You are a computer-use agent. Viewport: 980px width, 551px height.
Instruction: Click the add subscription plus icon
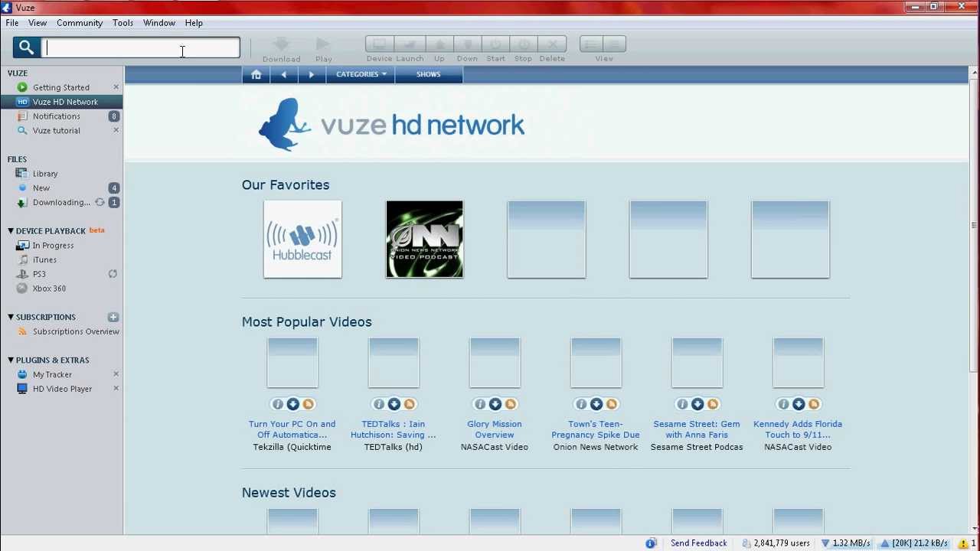[x=113, y=317]
